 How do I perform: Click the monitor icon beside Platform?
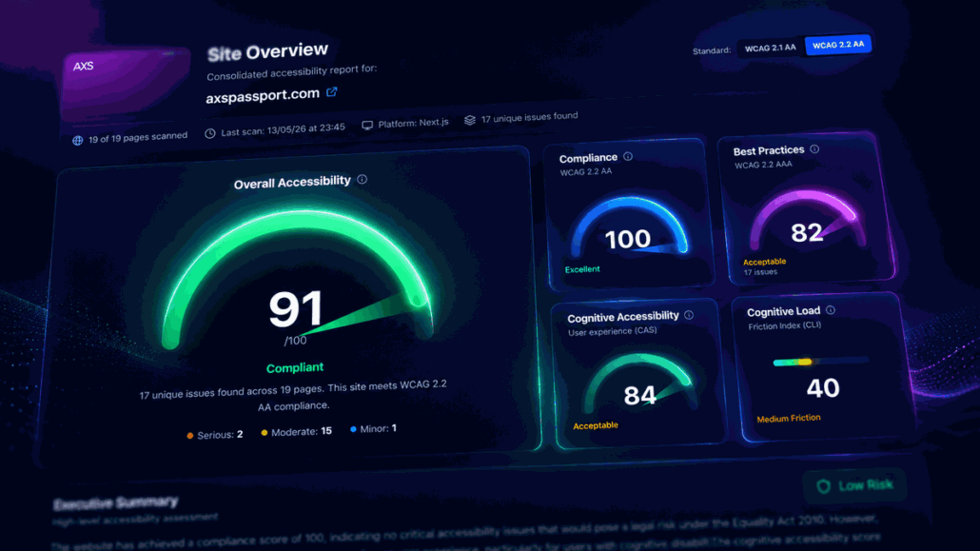point(367,125)
